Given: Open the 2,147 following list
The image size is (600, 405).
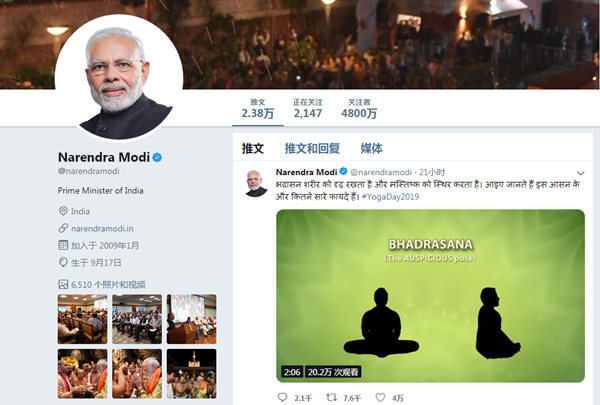Looking at the screenshot, I should (x=308, y=109).
